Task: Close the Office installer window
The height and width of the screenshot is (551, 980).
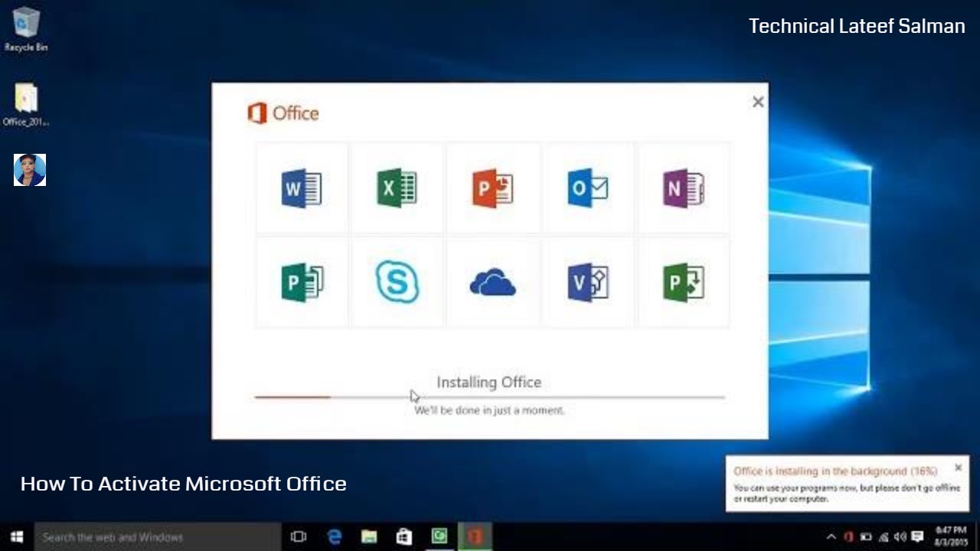Action: coord(758,102)
